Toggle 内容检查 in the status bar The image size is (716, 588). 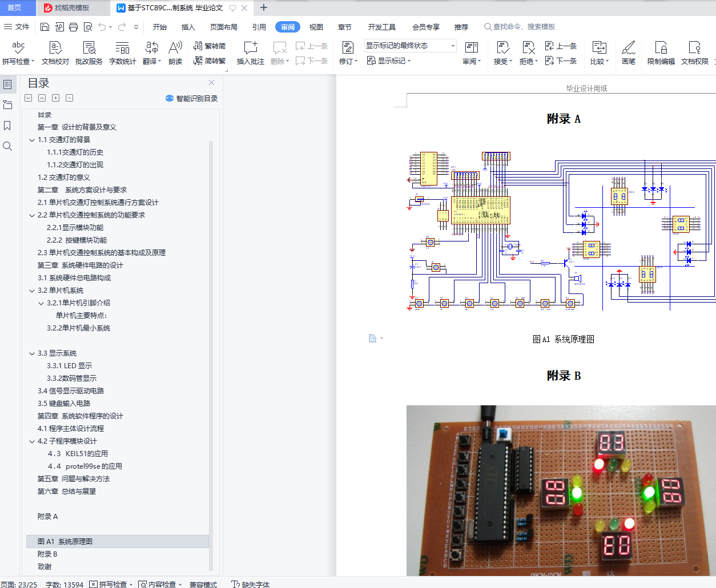click(x=160, y=584)
